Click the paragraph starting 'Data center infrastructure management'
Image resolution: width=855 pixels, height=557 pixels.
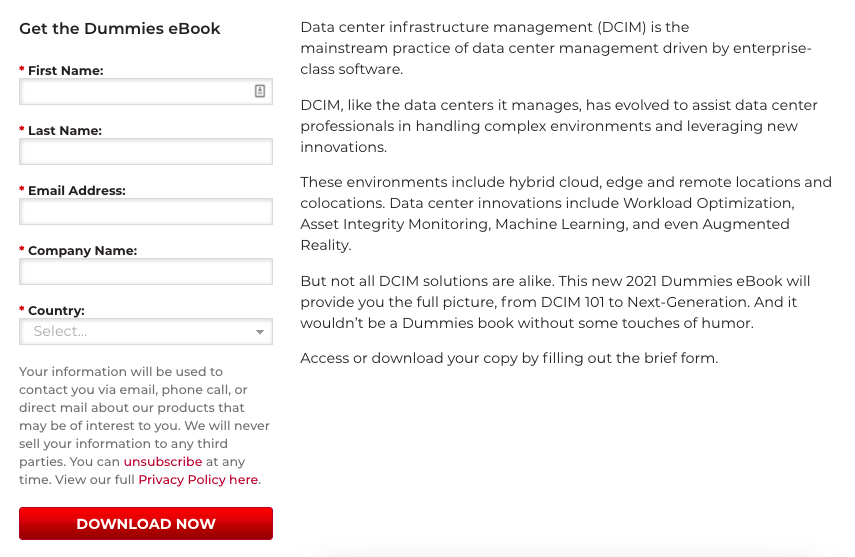click(556, 48)
